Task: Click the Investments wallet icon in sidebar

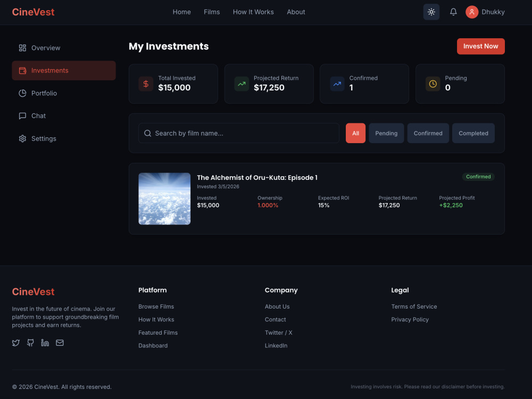Action: (22, 71)
